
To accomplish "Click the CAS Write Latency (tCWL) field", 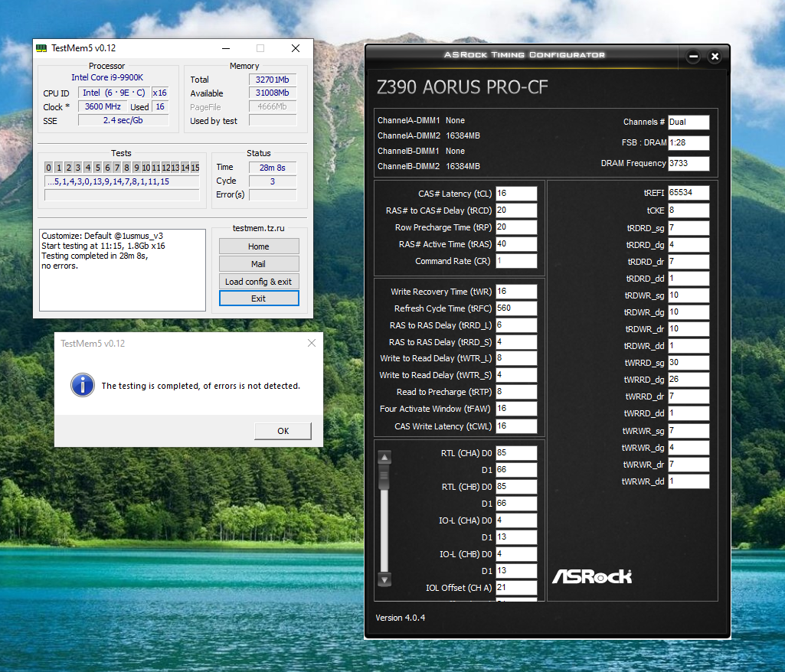I will coord(516,426).
